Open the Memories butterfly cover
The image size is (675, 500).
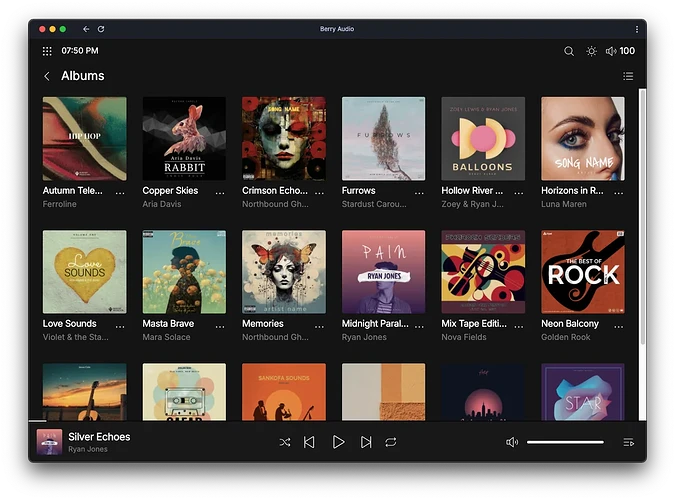pyautogui.click(x=284, y=272)
